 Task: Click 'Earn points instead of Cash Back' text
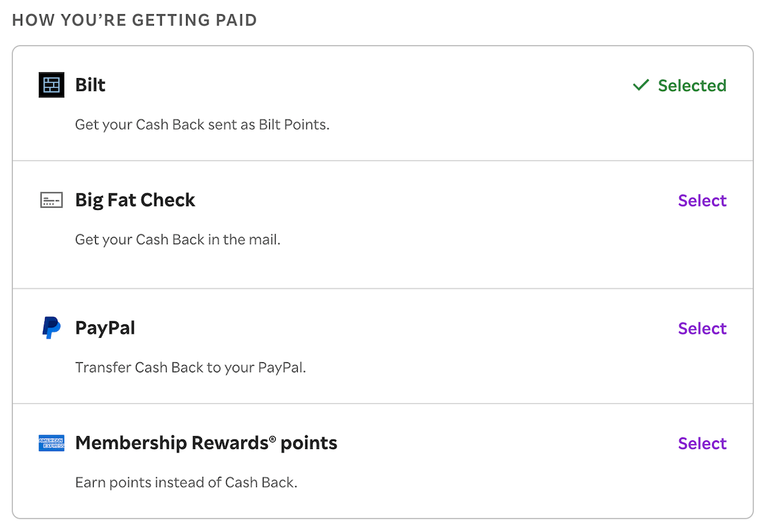[186, 483]
